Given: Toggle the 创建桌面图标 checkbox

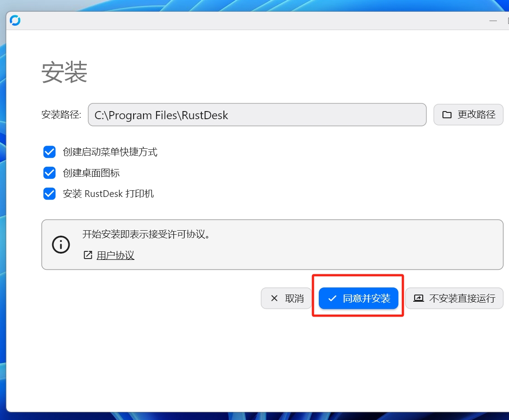Looking at the screenshot, I should coord(49,173).
